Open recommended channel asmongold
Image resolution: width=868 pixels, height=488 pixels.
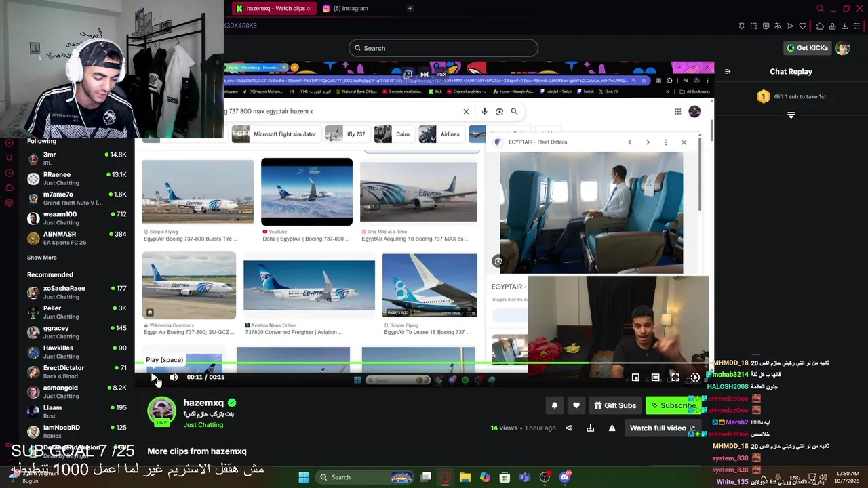77,392
